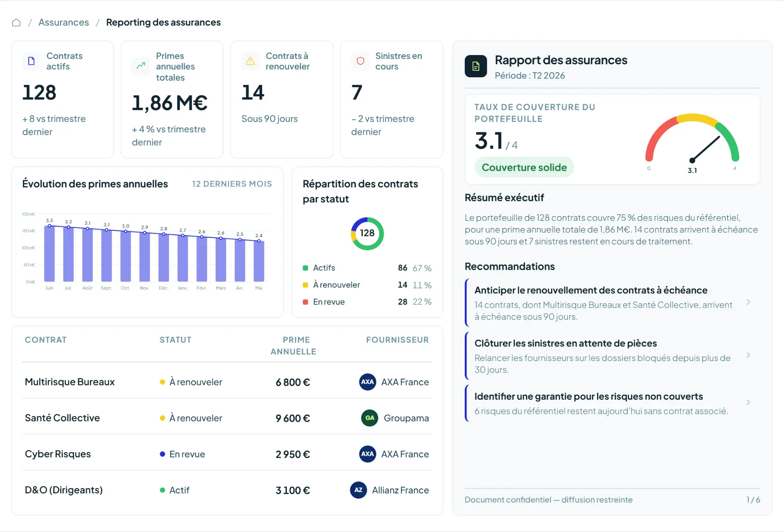Screen dimensions: 784x532
Task: Click the Résumé exécutif heading
Action: [x=504, y=198]
